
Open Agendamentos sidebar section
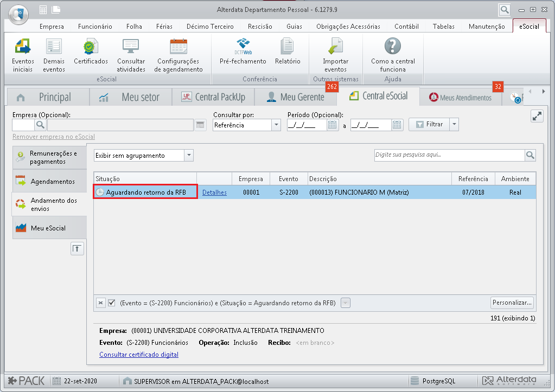click(49, 181)
